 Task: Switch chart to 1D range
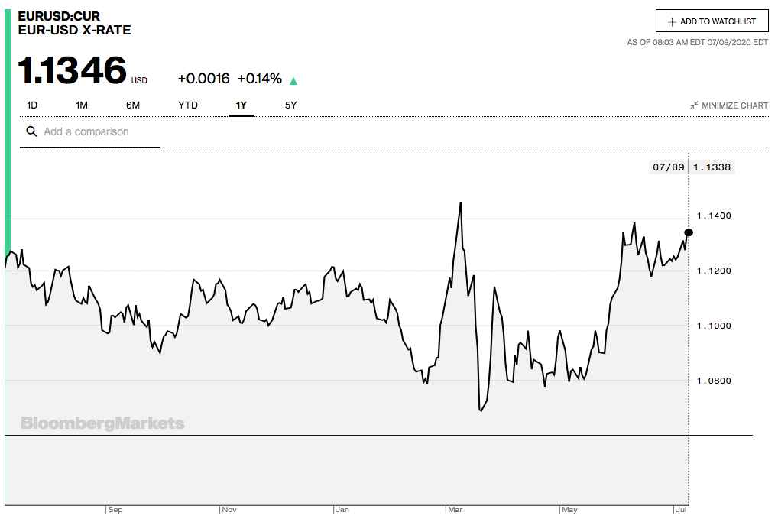point(32,105)
